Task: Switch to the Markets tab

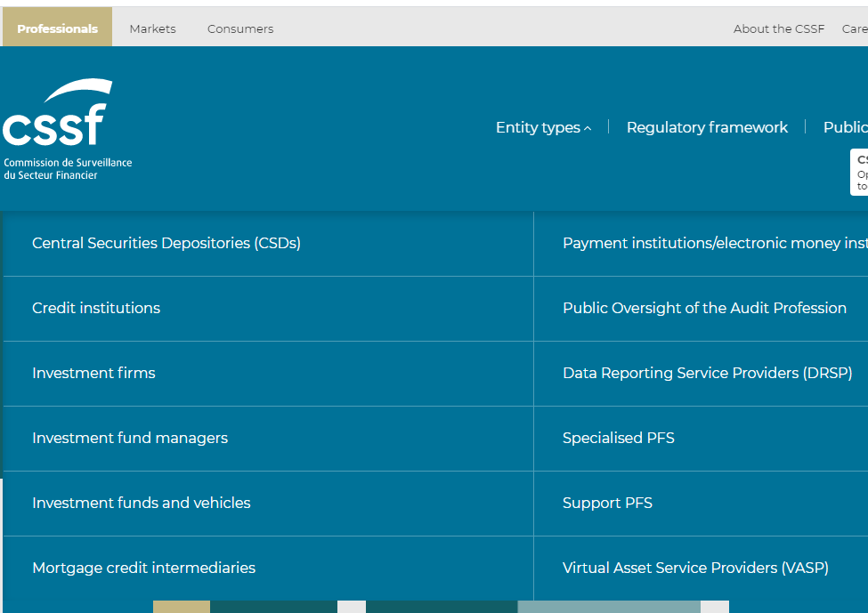Action: tap(153, 28)
